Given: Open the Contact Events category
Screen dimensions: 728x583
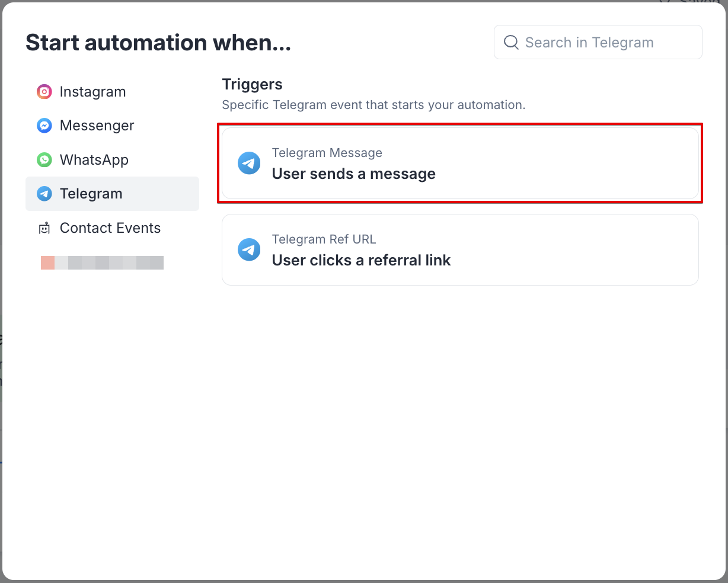Looking at the screenshot, I should point(110,228).
